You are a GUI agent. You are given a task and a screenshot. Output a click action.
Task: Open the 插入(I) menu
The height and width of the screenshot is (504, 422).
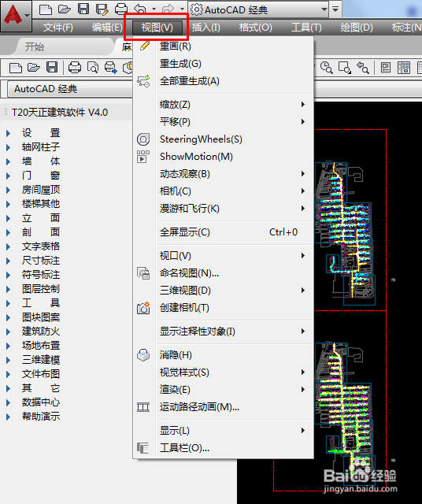coord(206,28)
